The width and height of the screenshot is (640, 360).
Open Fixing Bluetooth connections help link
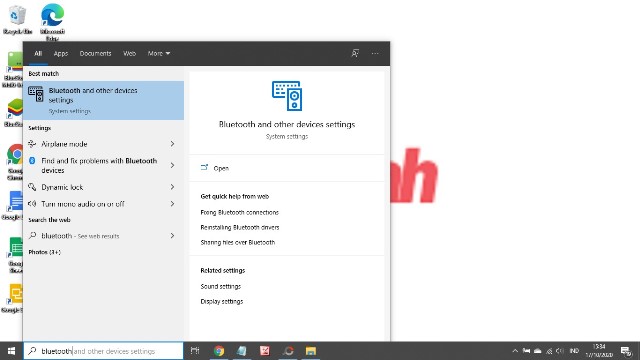[x=240, y=212]
